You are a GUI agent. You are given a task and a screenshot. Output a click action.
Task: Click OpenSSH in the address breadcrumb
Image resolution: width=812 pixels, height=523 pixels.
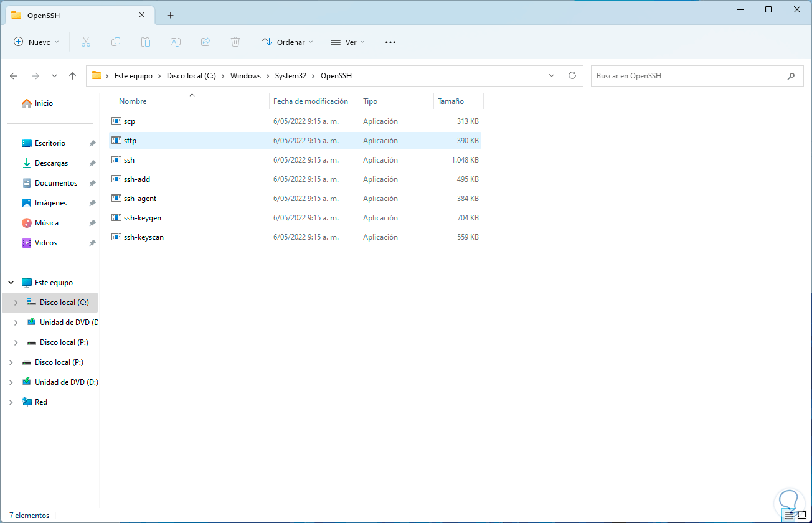pos(336,76)
